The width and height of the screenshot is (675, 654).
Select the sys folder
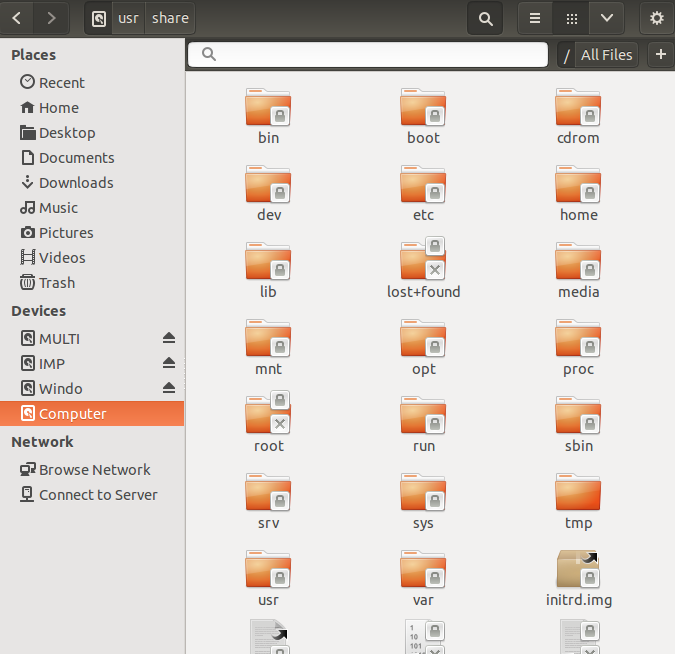[x=423, y=502]
